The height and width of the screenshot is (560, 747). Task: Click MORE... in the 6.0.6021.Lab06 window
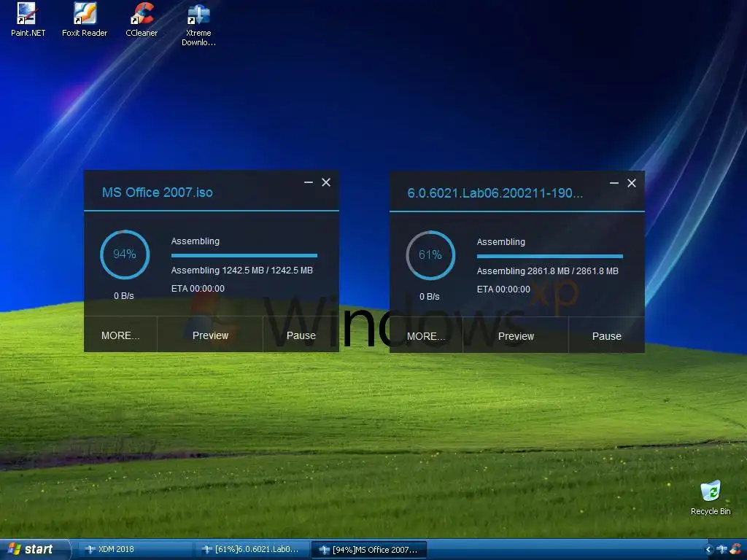[x=426, y=336]
